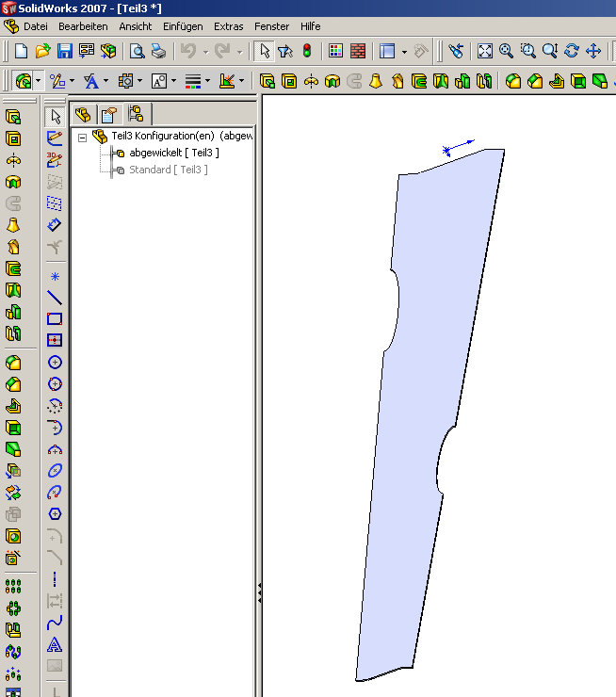This screenshot has height=697, width=616.
Task: Select the tangent arc tool
Action: coord(55,428)
